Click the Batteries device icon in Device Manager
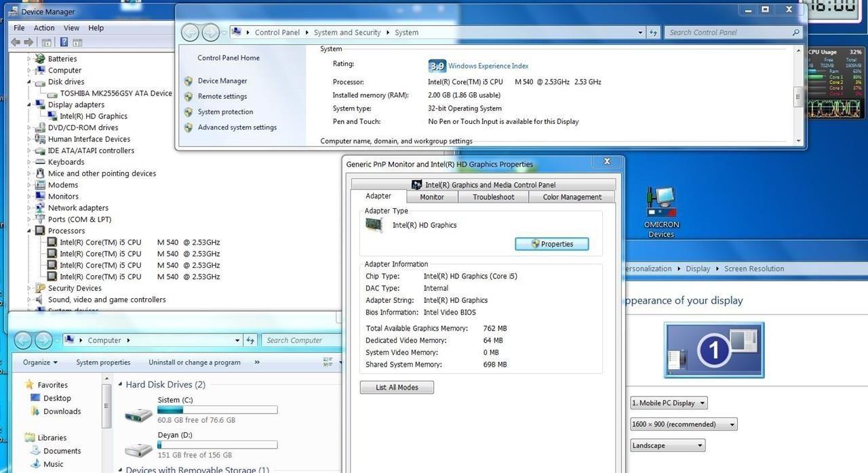 [x=40, y=59]
